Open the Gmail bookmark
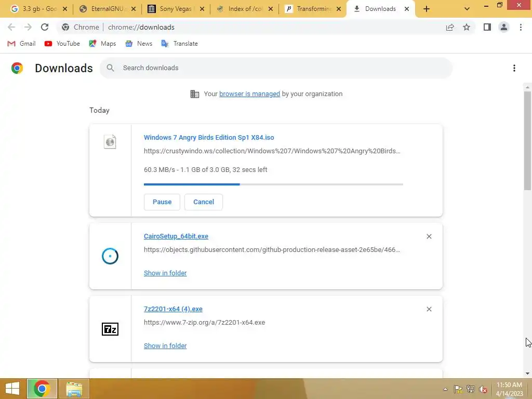Image resolution: width=532 pixels, height=399 pixels. pyautogui.click(x=21, y=44)
